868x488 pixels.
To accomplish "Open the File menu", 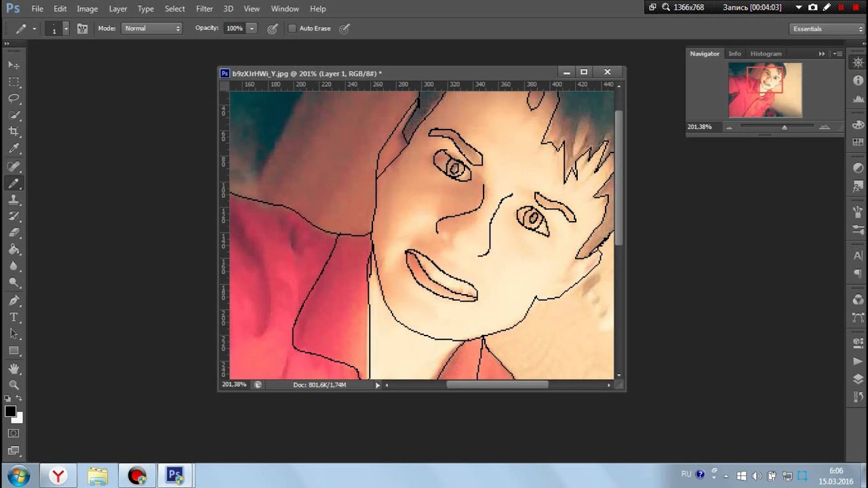I will 37,9.
